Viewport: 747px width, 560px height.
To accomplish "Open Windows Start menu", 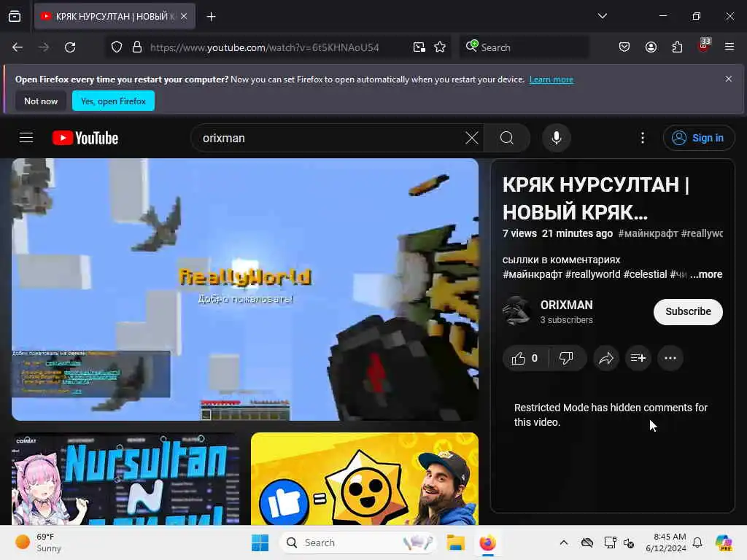I will 260,542.
